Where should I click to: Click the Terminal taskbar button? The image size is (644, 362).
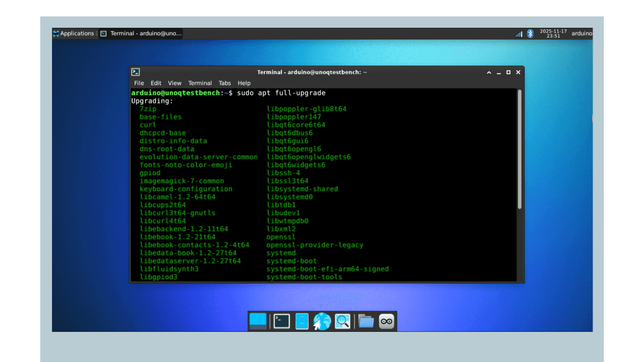[141, 34]
